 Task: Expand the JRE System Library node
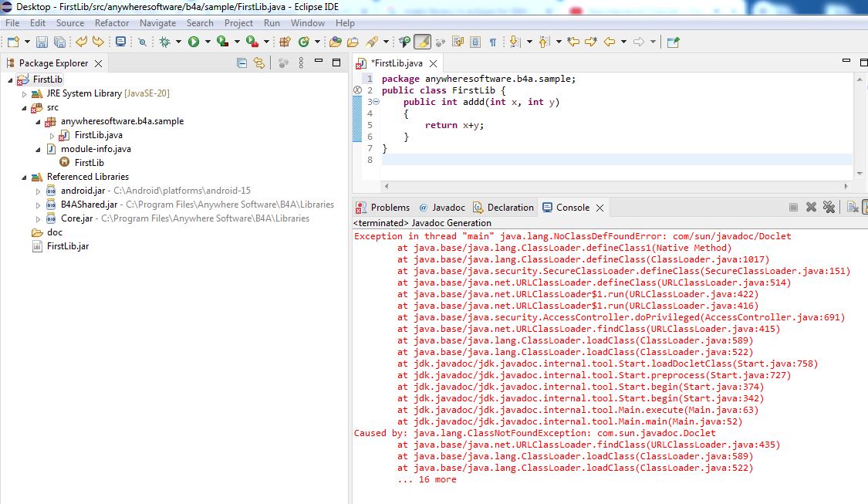[x=25, y=93]
